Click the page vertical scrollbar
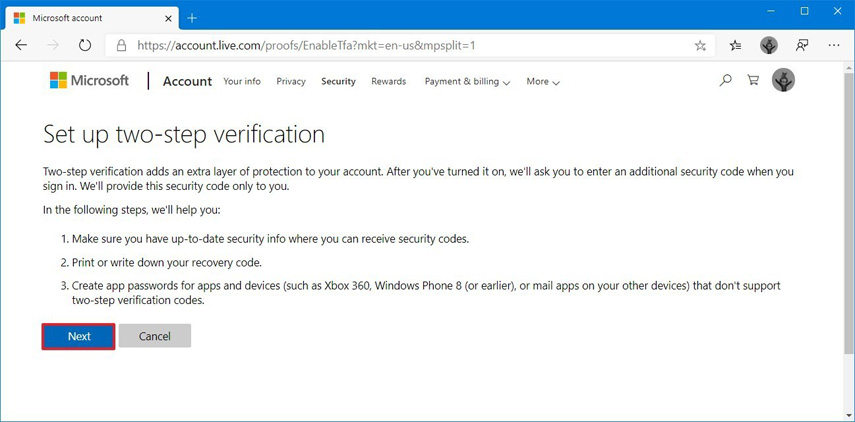 click(x=849, y=213)
